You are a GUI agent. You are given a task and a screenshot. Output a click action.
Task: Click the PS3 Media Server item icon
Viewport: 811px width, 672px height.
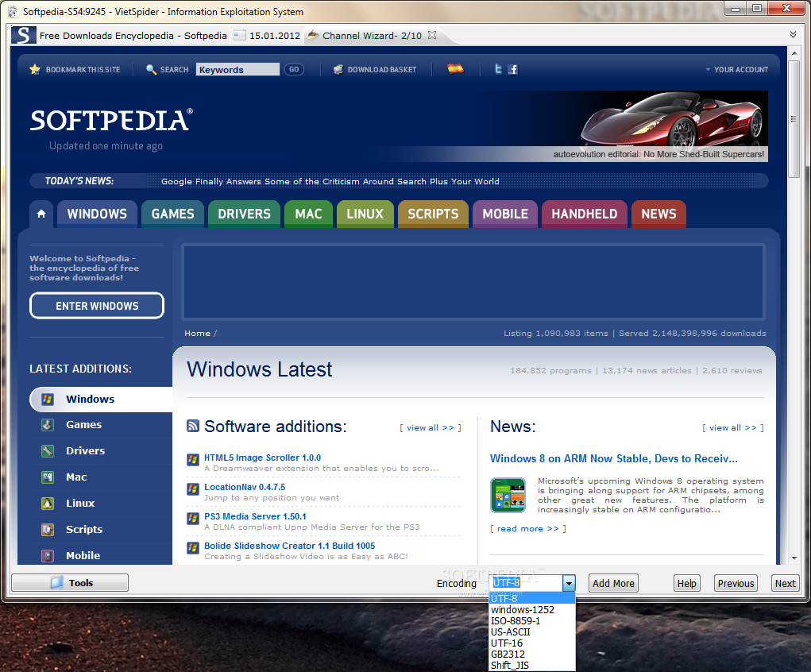point(193,519)
